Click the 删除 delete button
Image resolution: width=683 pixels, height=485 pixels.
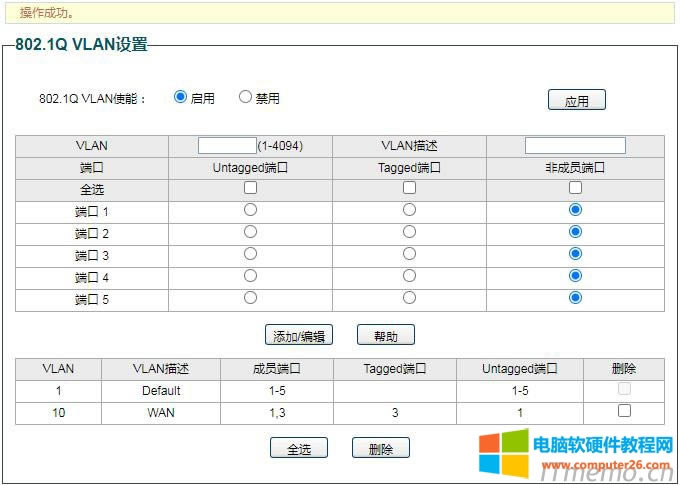(380, 449)
